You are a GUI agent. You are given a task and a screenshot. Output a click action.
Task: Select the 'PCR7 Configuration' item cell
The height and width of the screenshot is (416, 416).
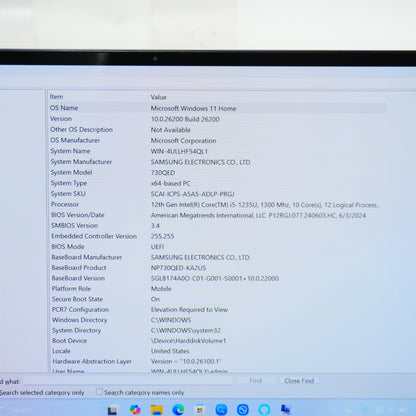point(80,309)
